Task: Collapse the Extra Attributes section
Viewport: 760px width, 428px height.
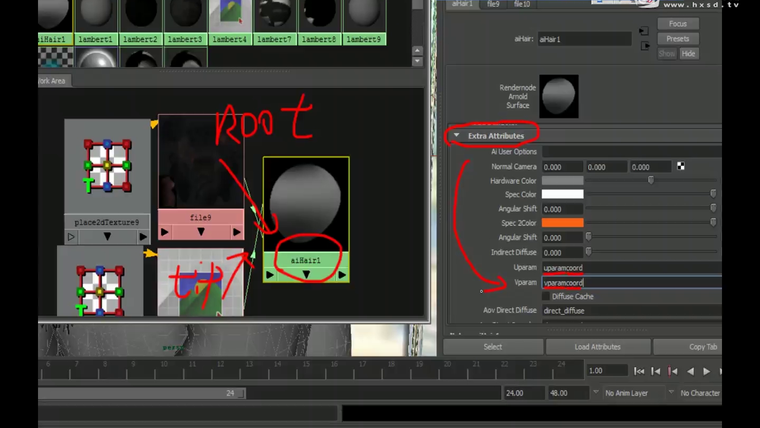Action: [457, 135]
